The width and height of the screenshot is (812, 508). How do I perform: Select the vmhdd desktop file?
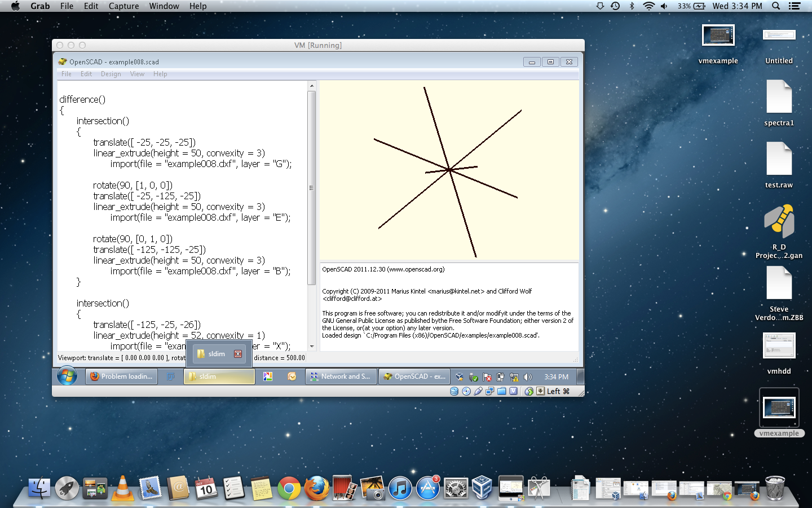pos(779,353)
